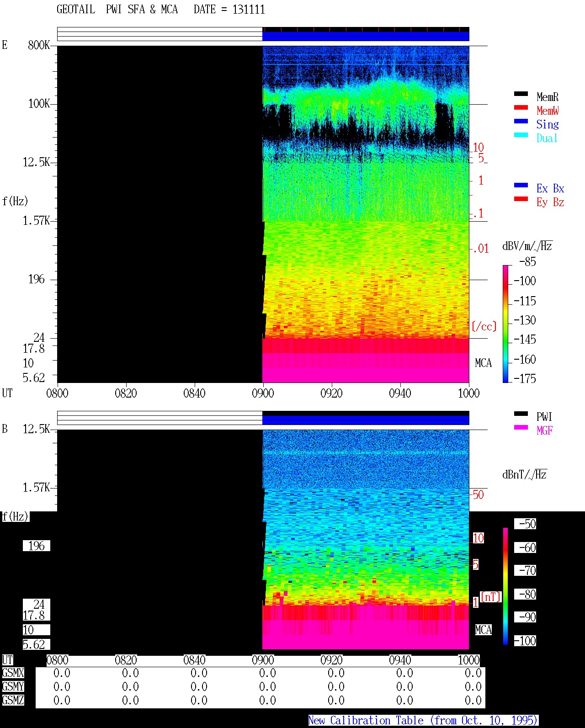Click the PWI legend label
Image resolution: width=585 pixels, height=728 pixels.
[x=544, y=417]
